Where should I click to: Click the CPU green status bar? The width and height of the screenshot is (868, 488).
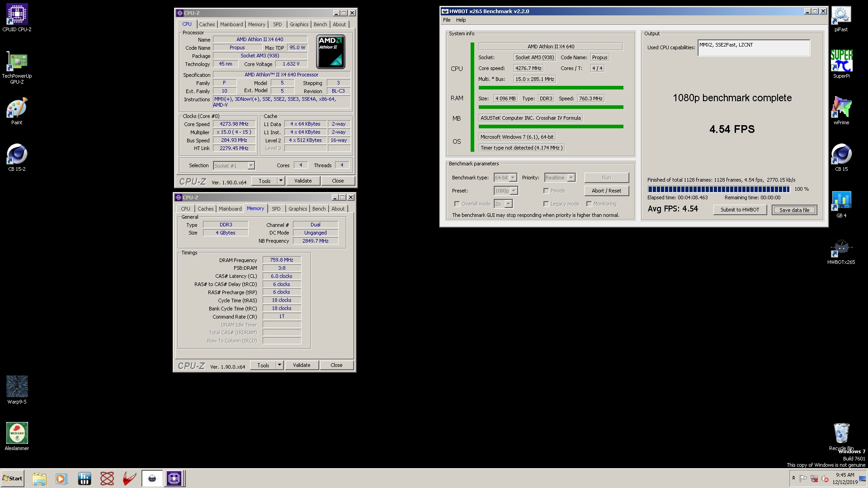pos(551,88)
